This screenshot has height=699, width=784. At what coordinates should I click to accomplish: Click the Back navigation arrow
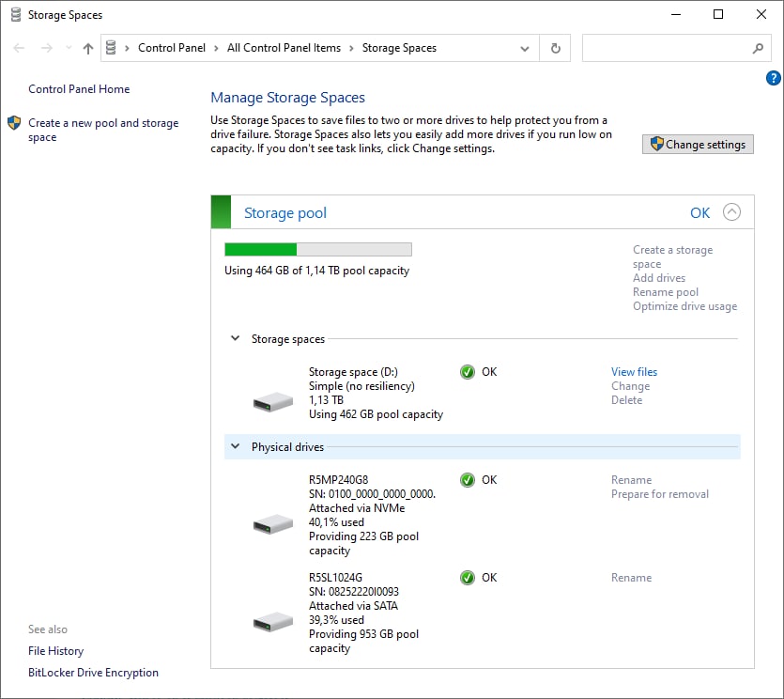(x=19, y=48)
